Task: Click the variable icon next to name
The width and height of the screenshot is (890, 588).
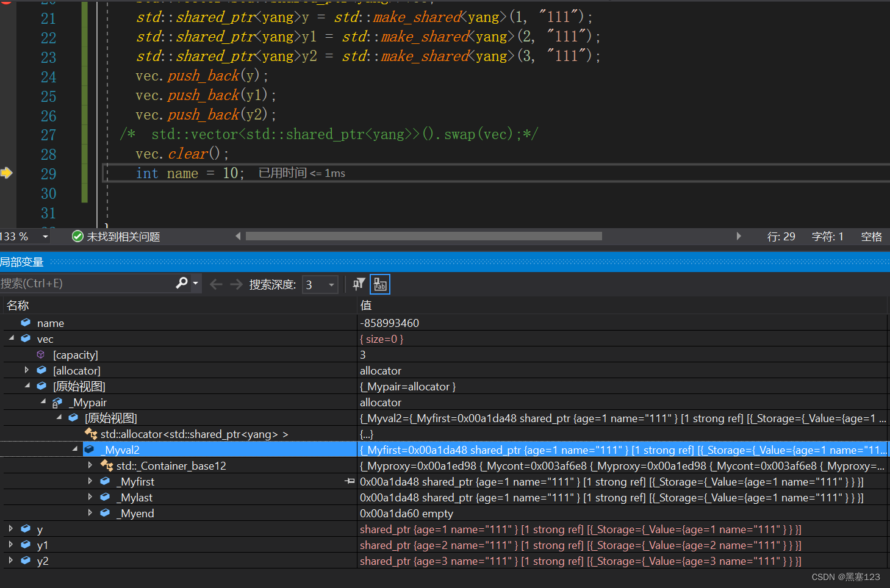Action: (x=26, y=322)
